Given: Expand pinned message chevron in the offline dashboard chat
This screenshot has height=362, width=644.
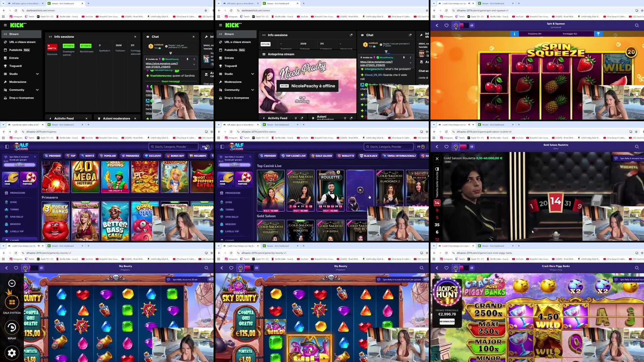Looking at the screenshot, I should click(410, 63).
